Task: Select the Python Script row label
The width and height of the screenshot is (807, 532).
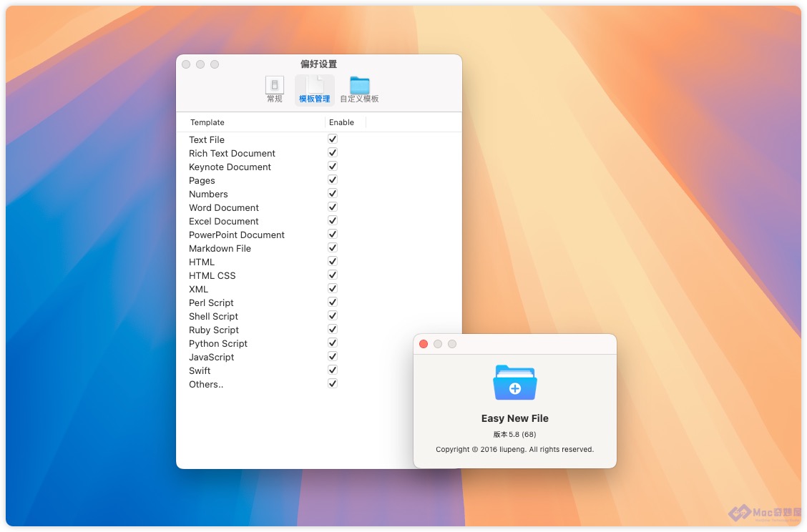Action: pos(217,343)
